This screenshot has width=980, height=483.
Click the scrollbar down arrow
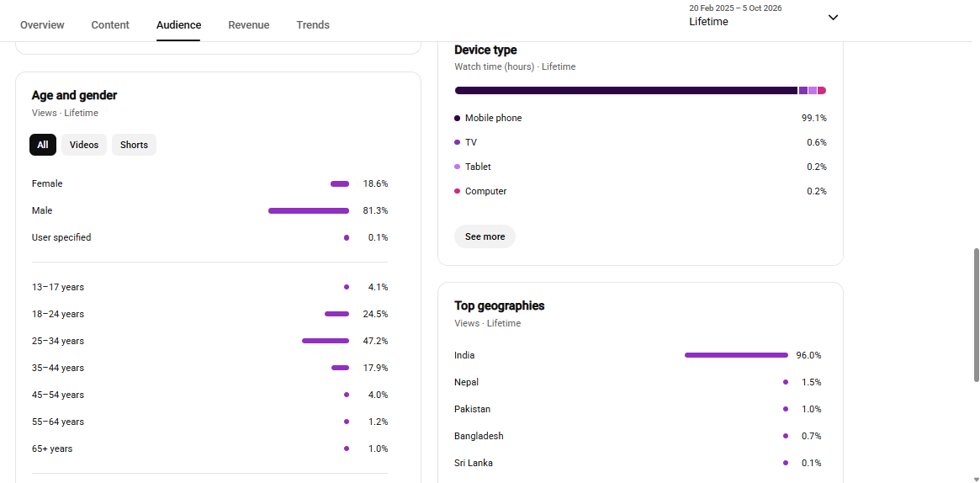pyautogui.click(x=977, y=480)
